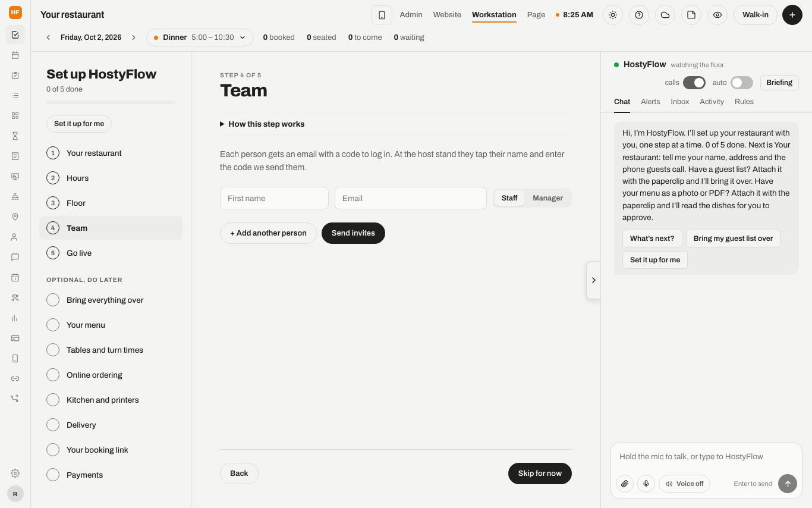
Task: Switch to the Admin tab
Action: tap(411, 15)
